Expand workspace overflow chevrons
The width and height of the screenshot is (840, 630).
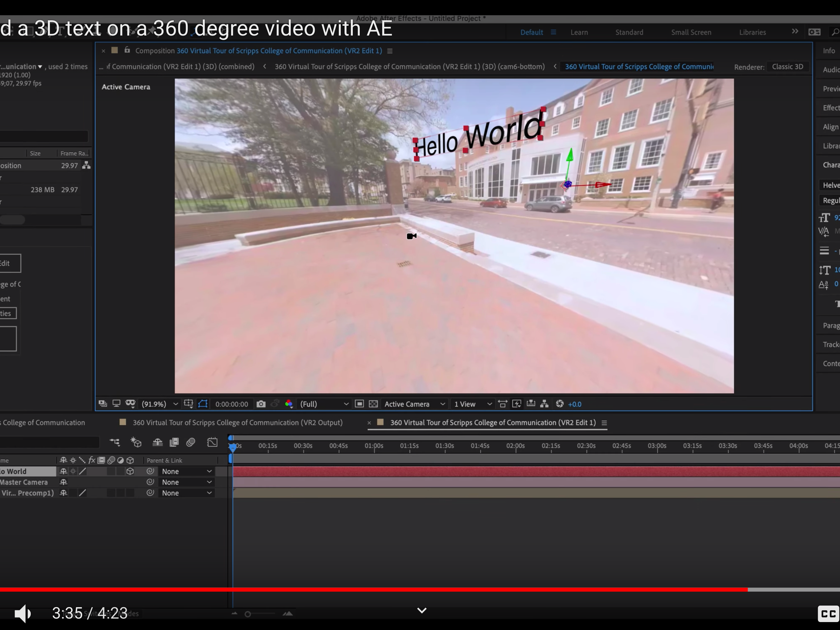(795, 31)
